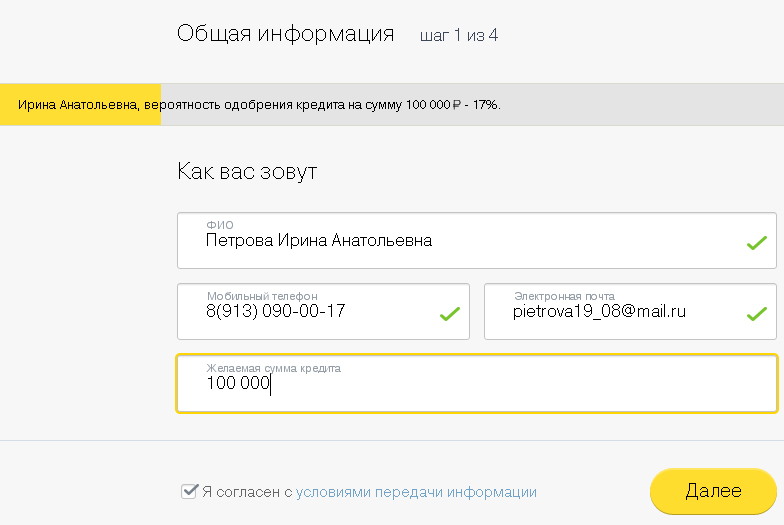Image resolution: width=784 pixels, height=525 pixels.
Task: Click the green checkmark beside the email address
Action: 756,314
